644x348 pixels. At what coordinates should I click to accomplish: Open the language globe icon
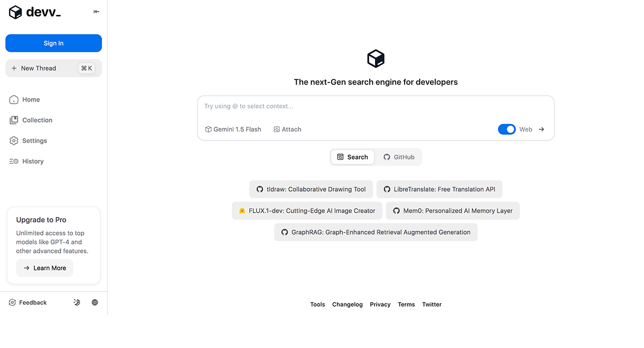[x=95, y=302]
